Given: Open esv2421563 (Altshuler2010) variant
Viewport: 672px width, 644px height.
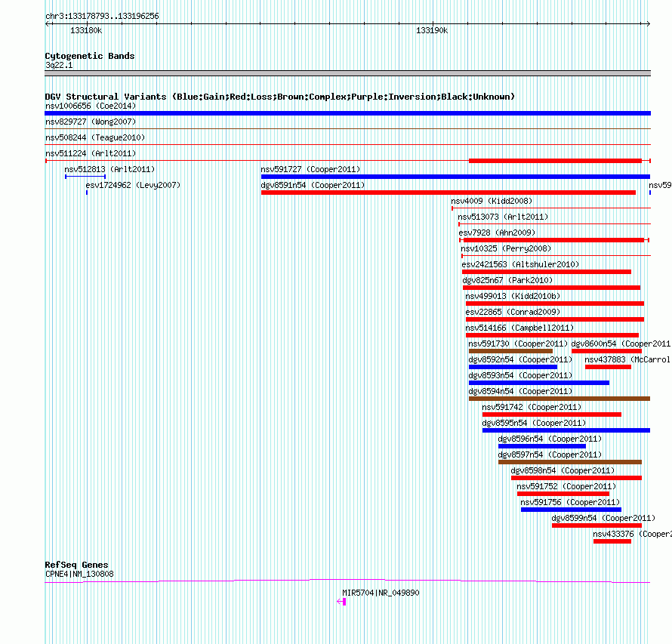Looking at the screenshot, I should (520, 264).
